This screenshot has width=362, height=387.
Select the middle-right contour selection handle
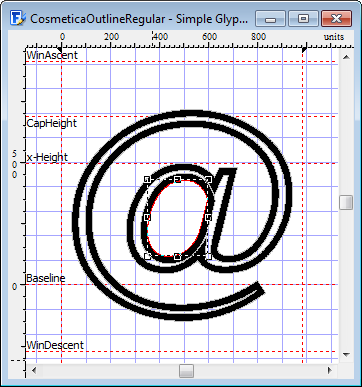[x=209, y=218]
